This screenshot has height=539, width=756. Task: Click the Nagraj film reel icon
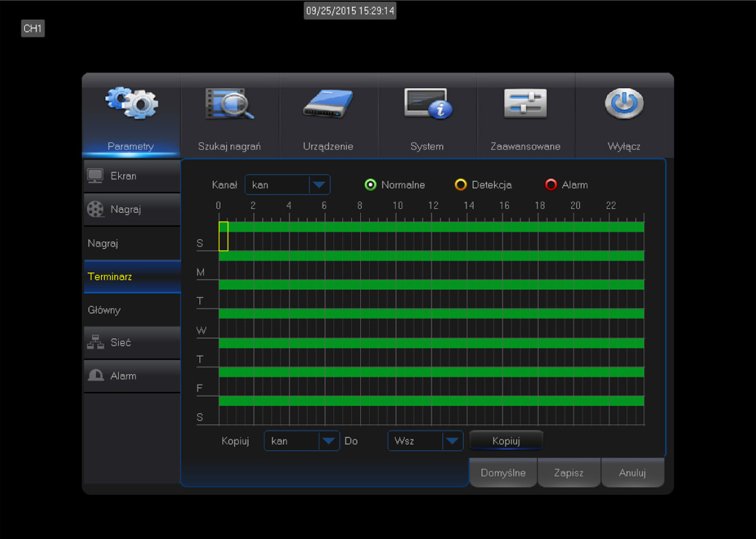95,209
